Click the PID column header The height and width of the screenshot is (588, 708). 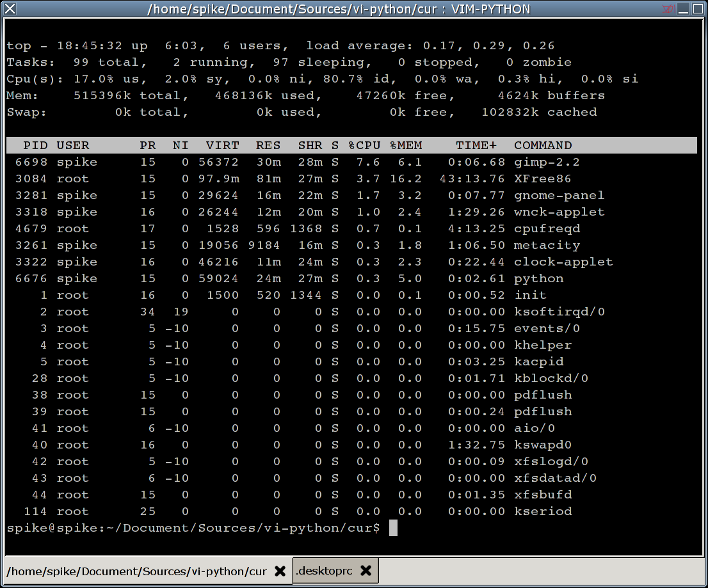click(35, 145)
